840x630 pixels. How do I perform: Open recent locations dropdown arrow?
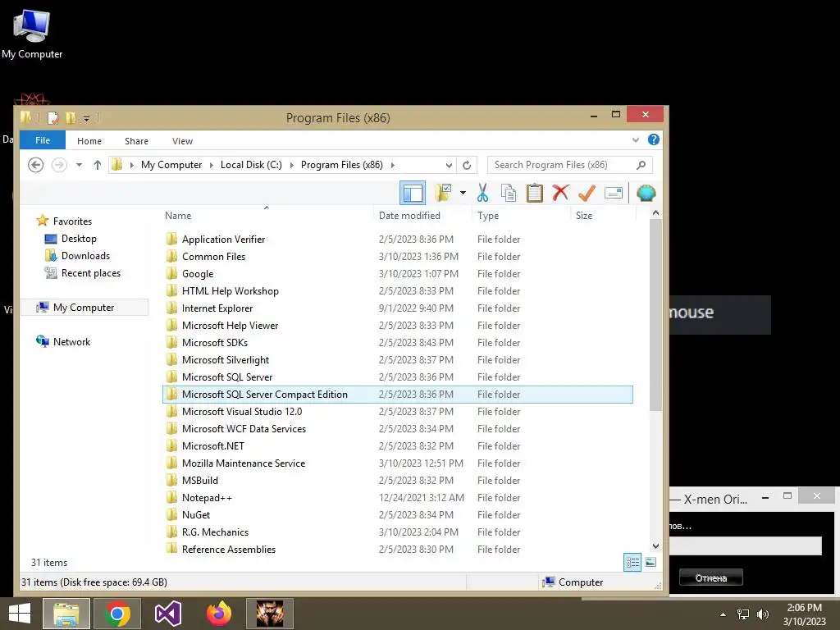79,165
